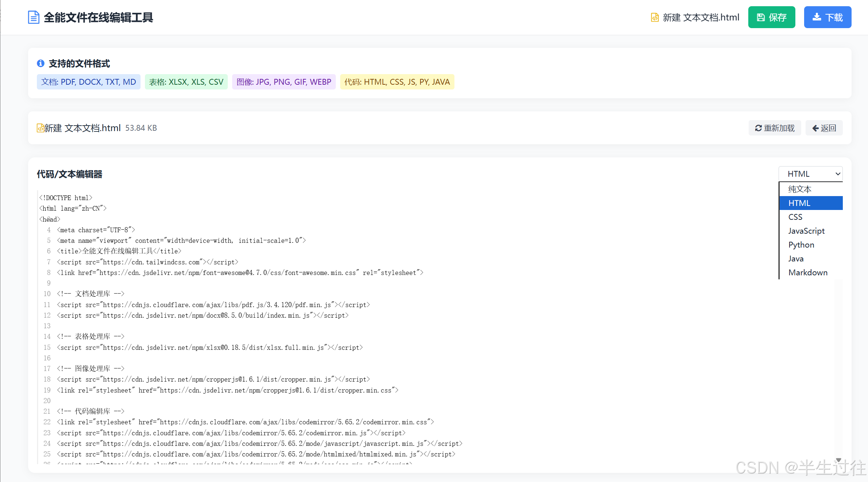Viewport: 868px width, 482px height.
Task: Click the 图像处理库 comment line
Action: (91, 368)
